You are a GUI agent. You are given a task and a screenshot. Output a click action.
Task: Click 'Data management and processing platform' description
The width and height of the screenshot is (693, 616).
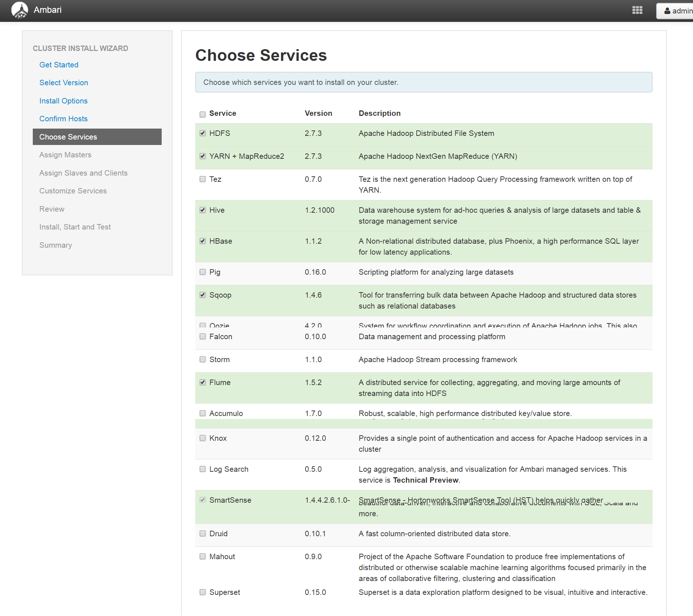coord(432,337)
